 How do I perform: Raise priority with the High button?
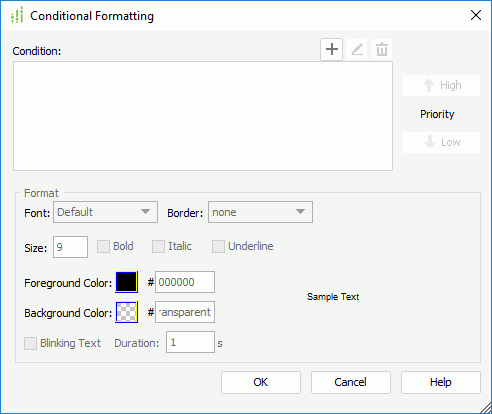click(x=441, y=86)
